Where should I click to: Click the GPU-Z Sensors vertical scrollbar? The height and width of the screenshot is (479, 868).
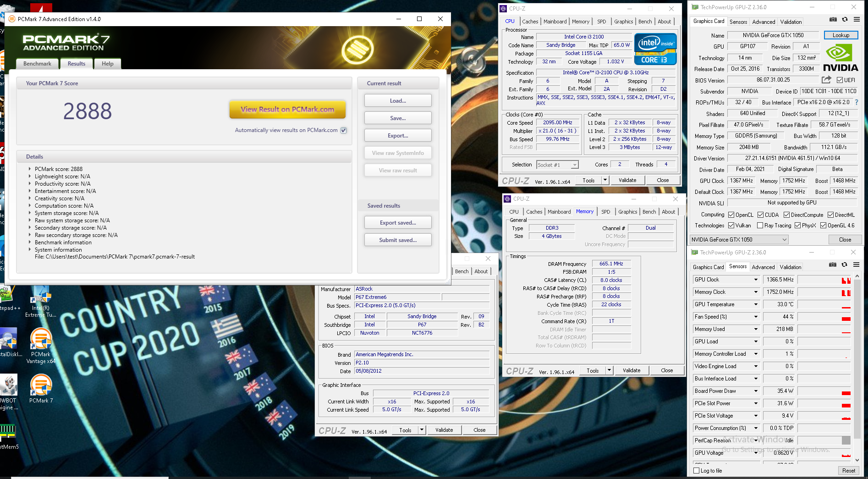(857, 368)
